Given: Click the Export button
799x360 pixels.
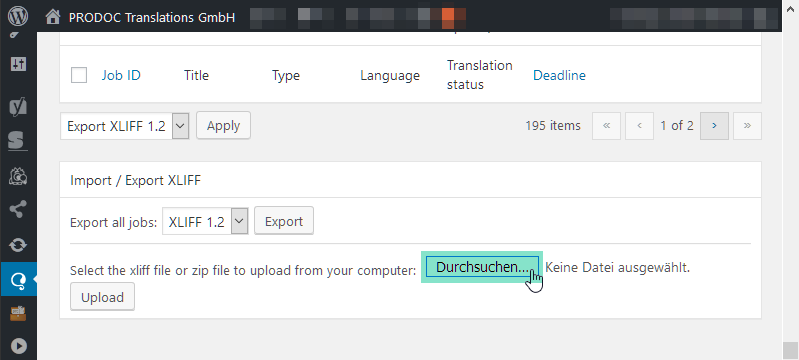Looking at the screenshot, I should [x=284, y=221].
